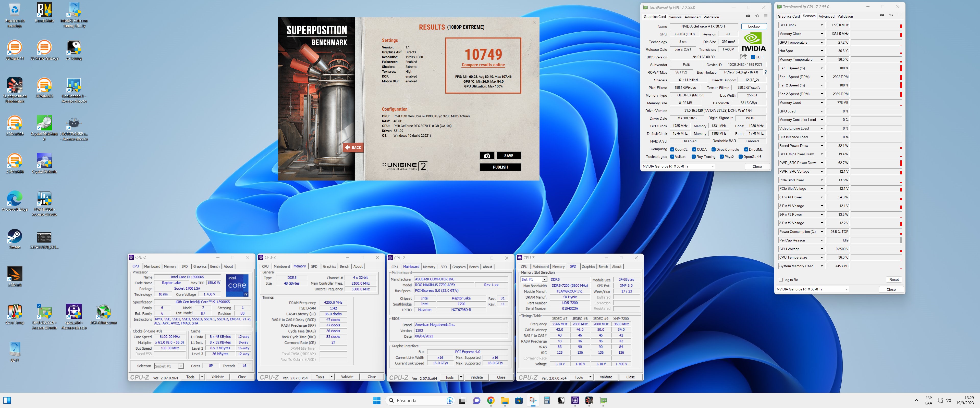
Task: Select the A-Tuning desktop icon
Action: 74,50
